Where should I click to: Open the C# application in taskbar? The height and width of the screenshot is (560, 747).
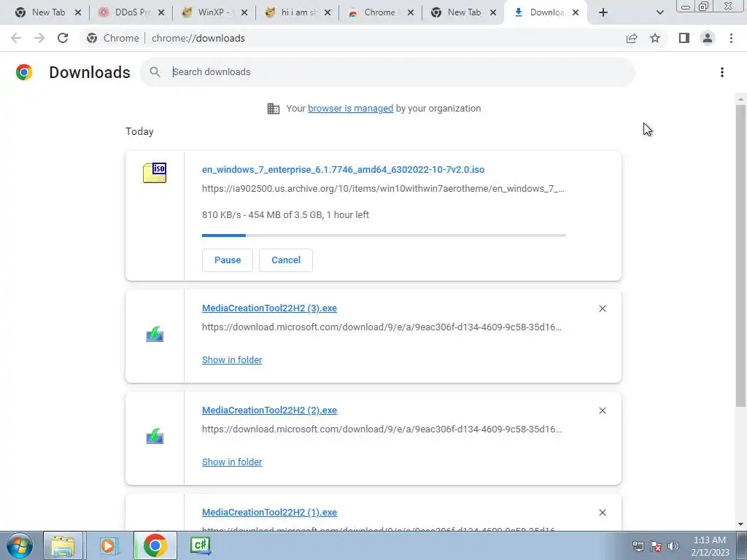[201, 545]
